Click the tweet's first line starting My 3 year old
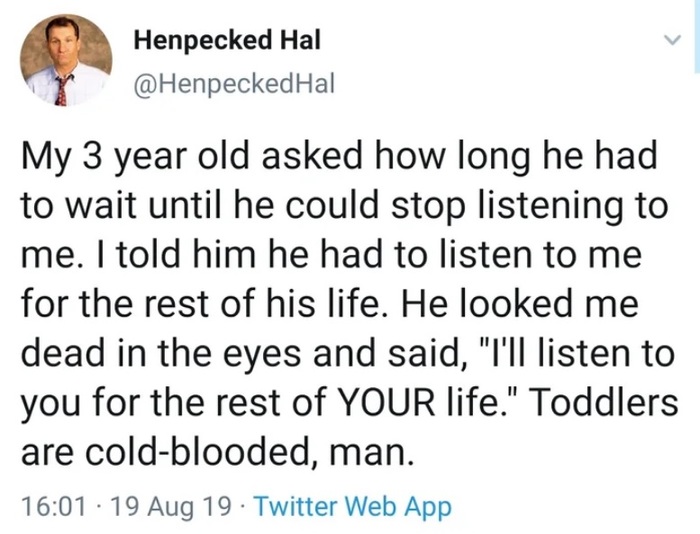 [x=339, y=158]
